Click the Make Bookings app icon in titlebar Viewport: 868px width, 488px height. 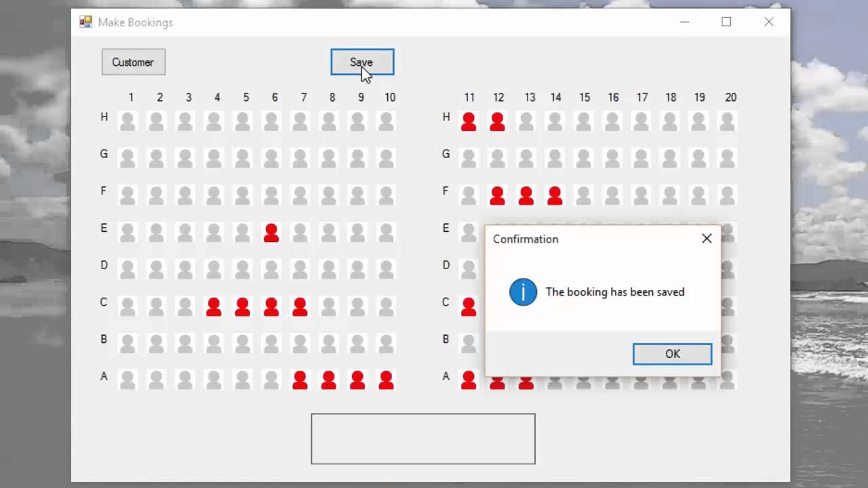(85, 22)
